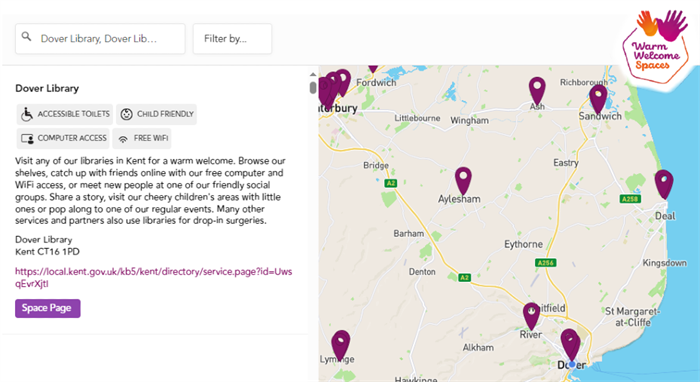Open the Filter by... dropdown
This screenshot has height=382, width=700.
[232, 39]
